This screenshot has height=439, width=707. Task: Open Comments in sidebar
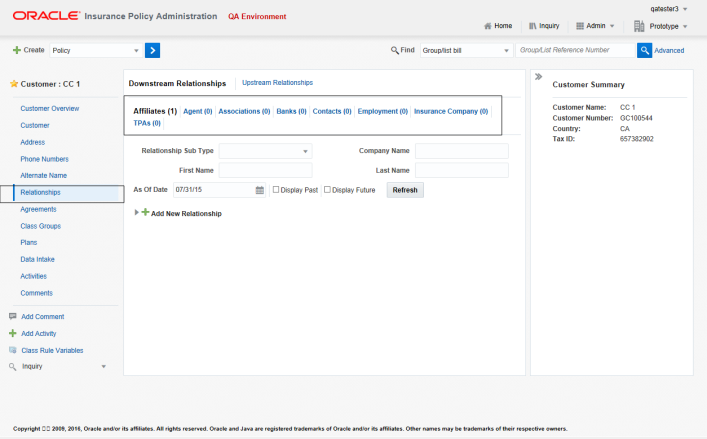[37, 293]
